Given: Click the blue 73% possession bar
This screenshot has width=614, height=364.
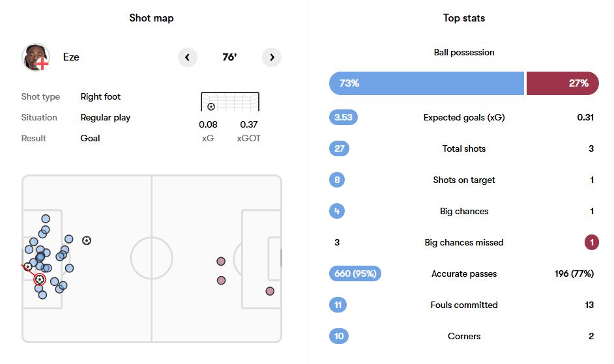Looking at the screenshot, I should (x=426, y=83).
